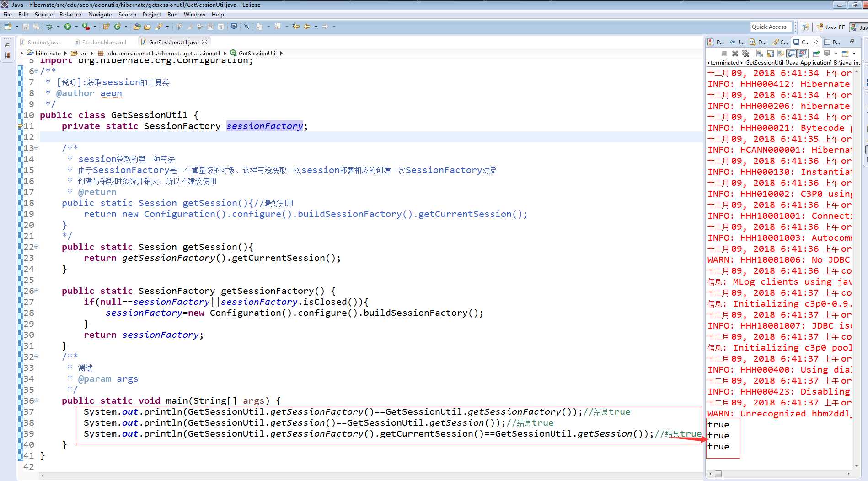Viewport: 868px width, 481px height.
Task: Open the Navigate menu
Action: 100,14
